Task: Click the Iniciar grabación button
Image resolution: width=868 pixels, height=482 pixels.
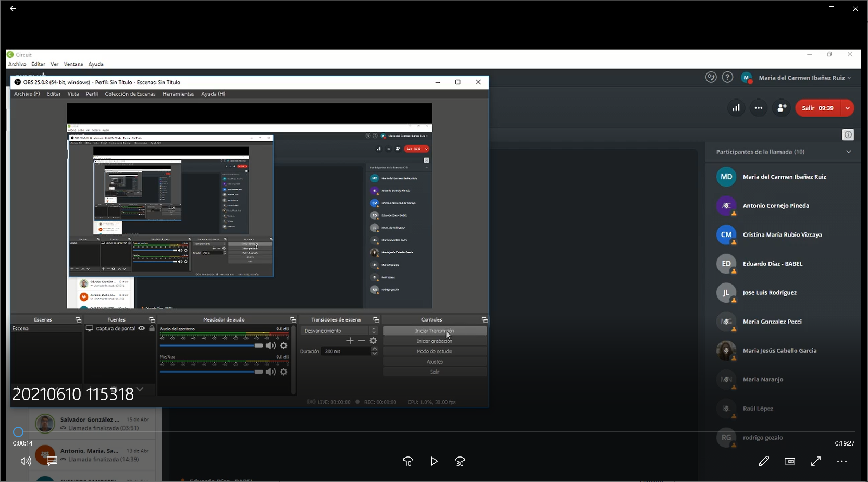Action: click(435, 341)
